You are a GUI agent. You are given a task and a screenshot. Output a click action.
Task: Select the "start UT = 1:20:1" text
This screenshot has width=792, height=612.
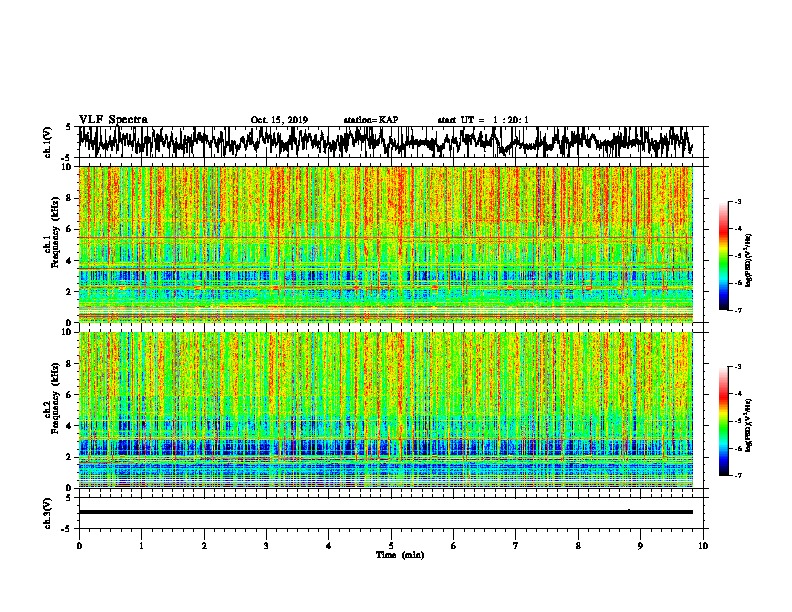coord(483,120)
